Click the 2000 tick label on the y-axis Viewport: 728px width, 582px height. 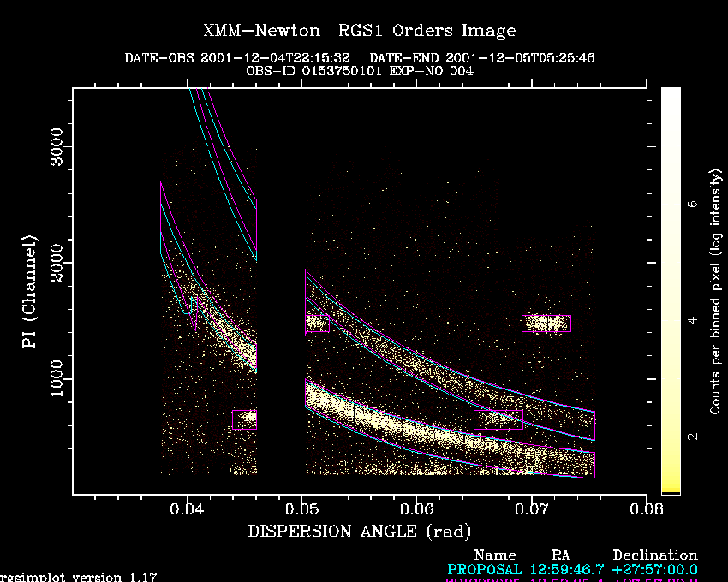pos(57,263)
